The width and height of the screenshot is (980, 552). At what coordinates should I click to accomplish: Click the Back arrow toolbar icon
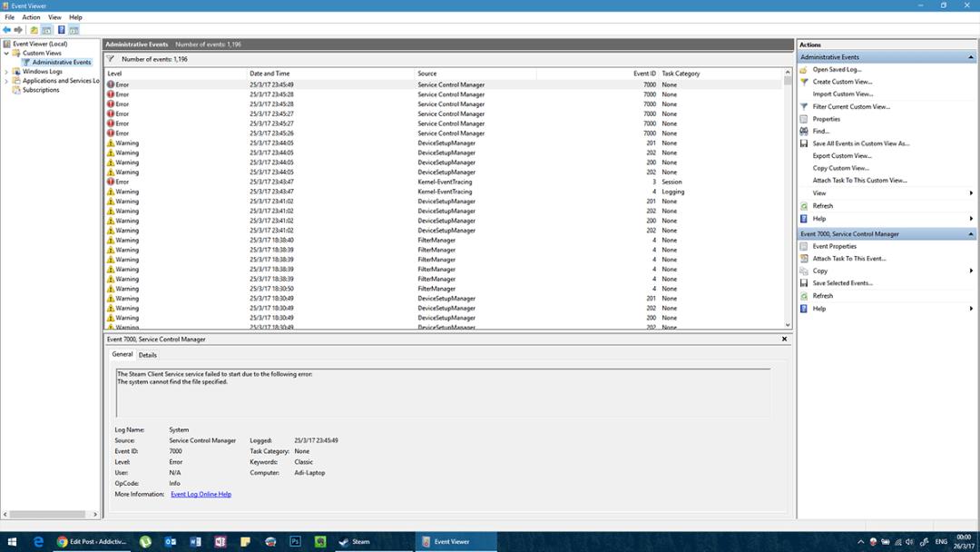coord(7,30)
